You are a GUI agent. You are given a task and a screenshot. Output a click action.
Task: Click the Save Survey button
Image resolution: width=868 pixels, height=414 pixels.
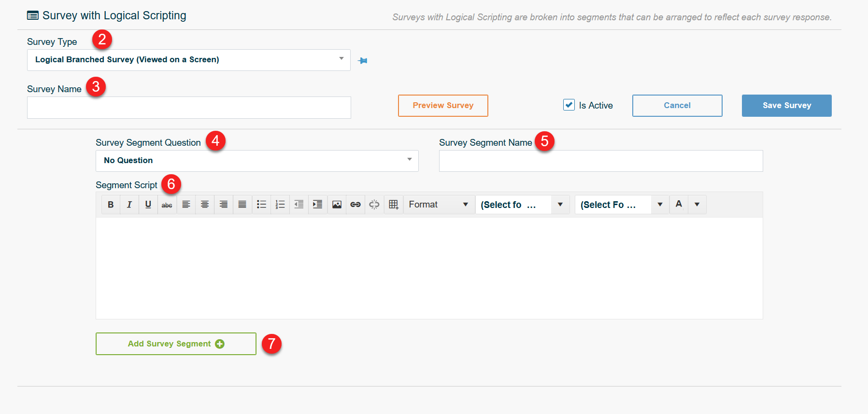click(x=787, y=106)
